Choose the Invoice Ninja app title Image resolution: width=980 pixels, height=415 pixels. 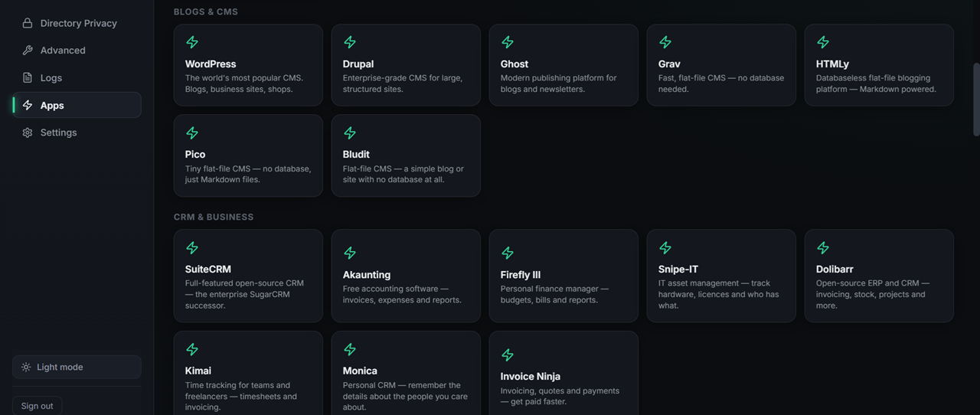pyautogui.click(x=531, y=377)
